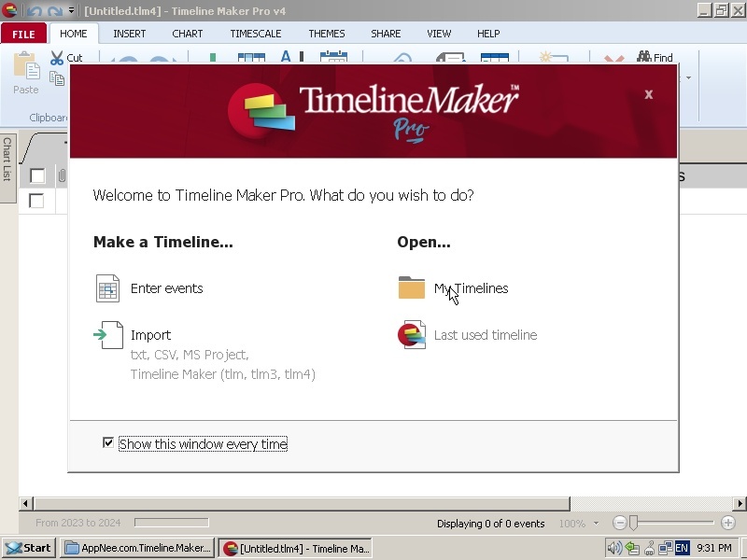Toggle Show this window every time checkbox
The height and width of the screenshot is (560, 747).
108,442
